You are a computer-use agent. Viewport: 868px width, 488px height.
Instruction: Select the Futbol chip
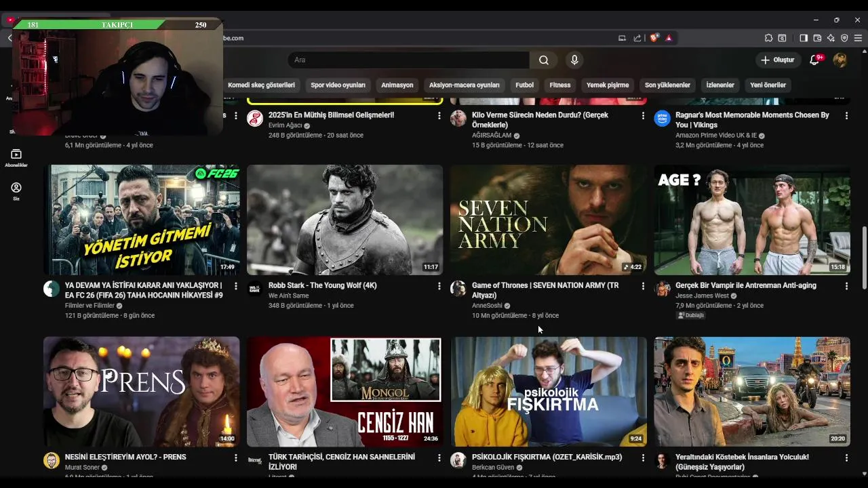[x=524, y=85]
